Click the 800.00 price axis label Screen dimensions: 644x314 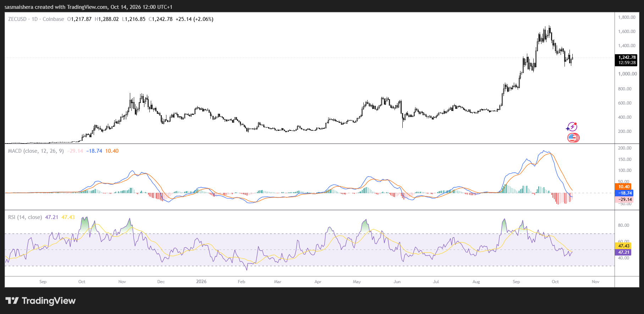625,89
